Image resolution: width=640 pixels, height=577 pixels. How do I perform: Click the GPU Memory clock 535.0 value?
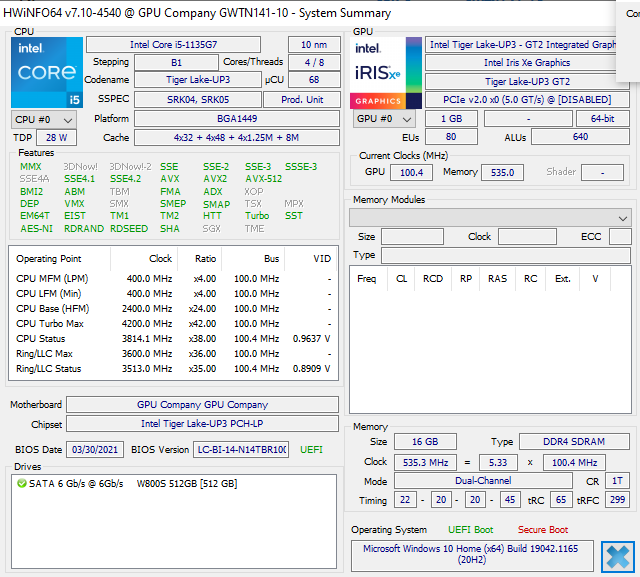[x=502, y=173]
